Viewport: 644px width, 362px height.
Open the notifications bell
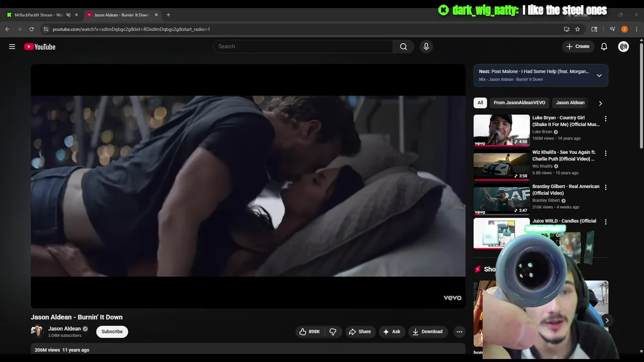click(x=604, y=46)
